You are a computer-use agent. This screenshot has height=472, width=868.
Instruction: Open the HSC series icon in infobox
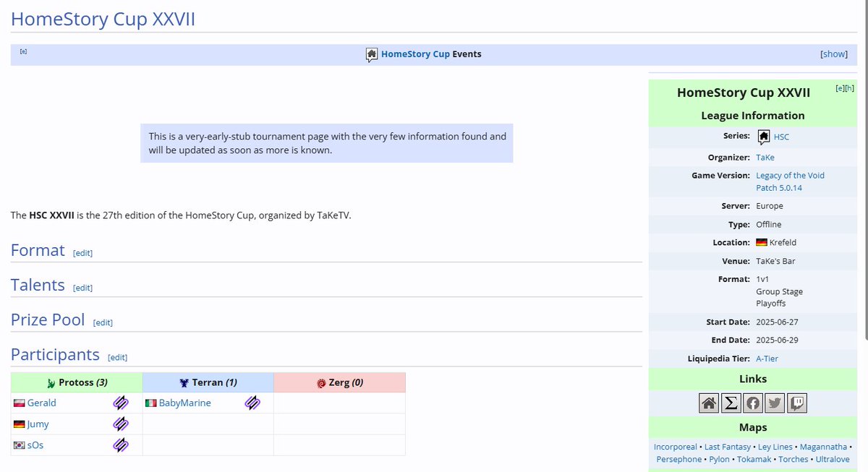[x=763, y=137]
